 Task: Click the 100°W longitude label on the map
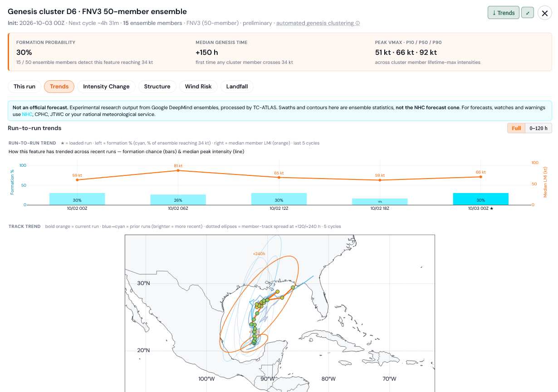206,379
